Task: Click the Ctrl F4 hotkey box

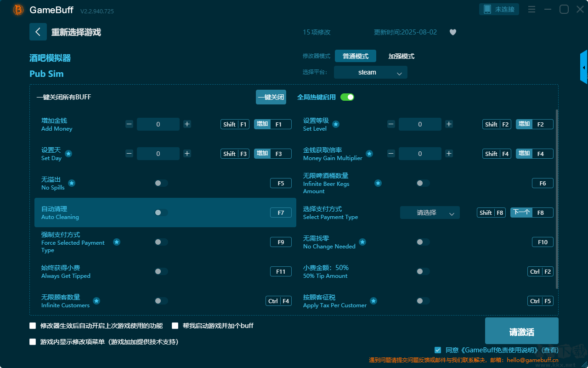Action: point(278,301)
